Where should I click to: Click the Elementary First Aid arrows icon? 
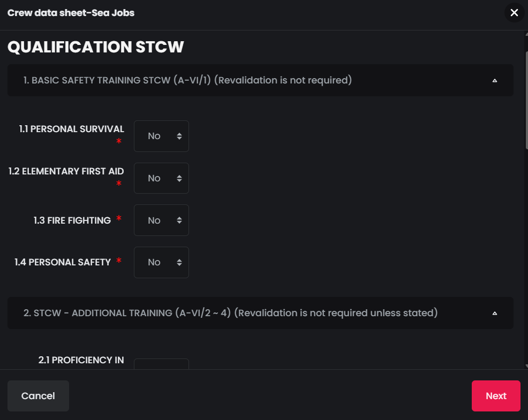179,178
